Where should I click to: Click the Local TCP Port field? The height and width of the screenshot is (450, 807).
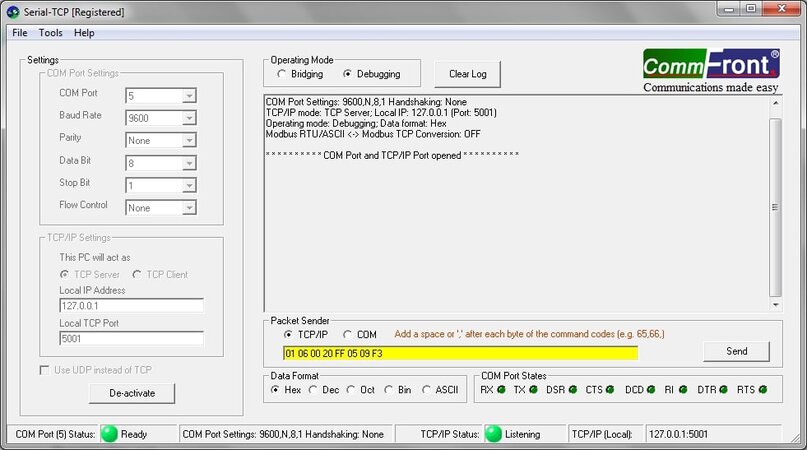(131, 339)
